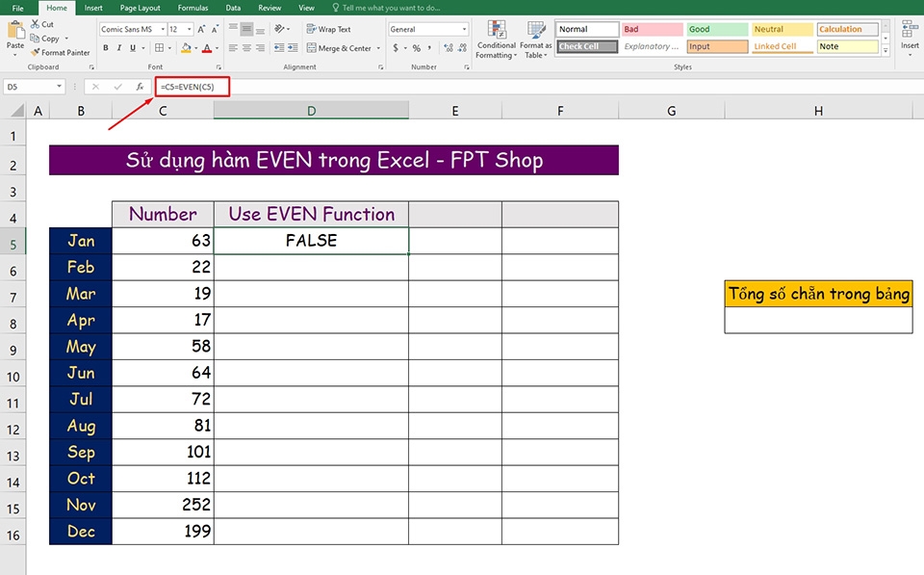924x575 pixels.
Task: Switch to the Data tab
Action: coord(233,8)
